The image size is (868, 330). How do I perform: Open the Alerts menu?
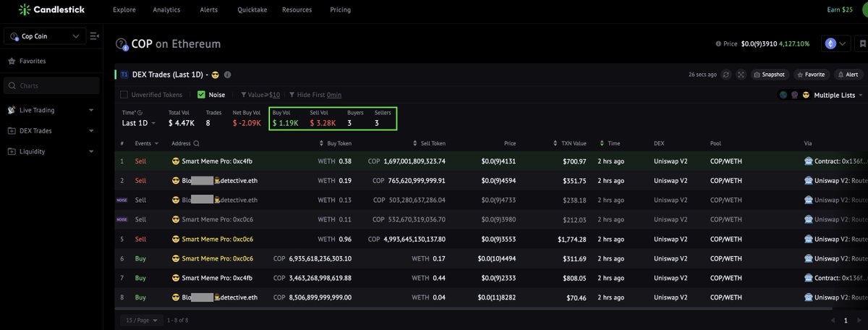click(x=208, y=10)
